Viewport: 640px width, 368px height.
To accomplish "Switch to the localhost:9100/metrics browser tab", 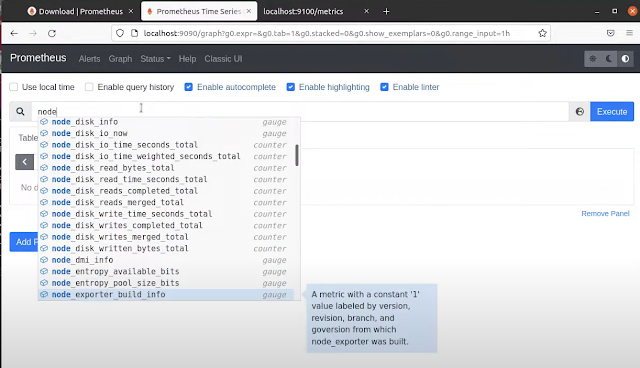I will (303, 11).
